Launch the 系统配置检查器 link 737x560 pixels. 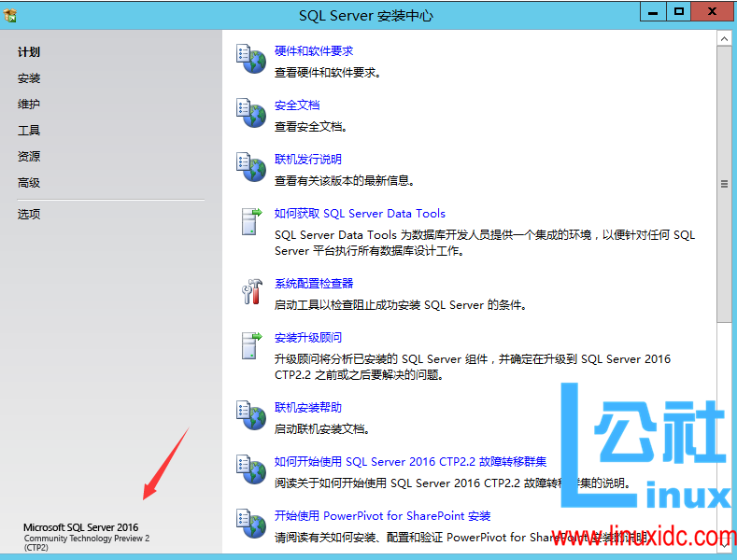coord(314,284)
